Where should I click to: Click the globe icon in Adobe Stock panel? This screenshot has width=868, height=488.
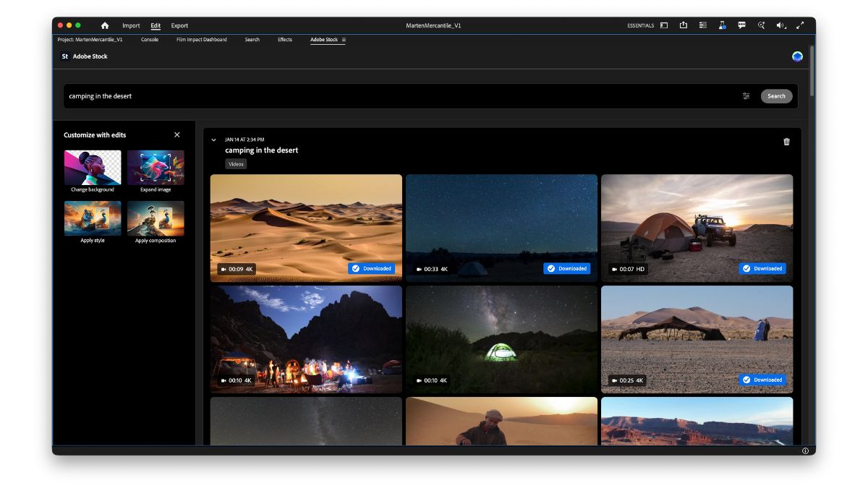click(797, 56)
